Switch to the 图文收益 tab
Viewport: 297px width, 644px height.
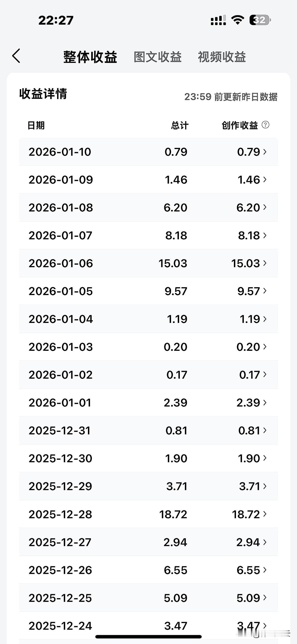(x=157, y=57)
